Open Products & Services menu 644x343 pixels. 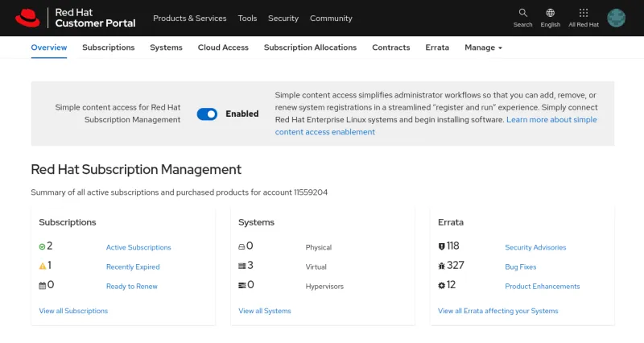point(190,18)
